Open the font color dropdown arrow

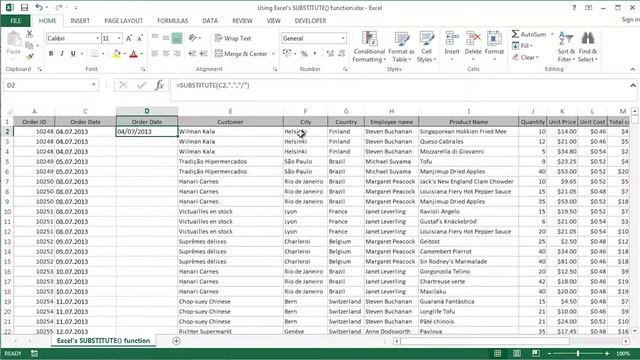pos(141,54)
